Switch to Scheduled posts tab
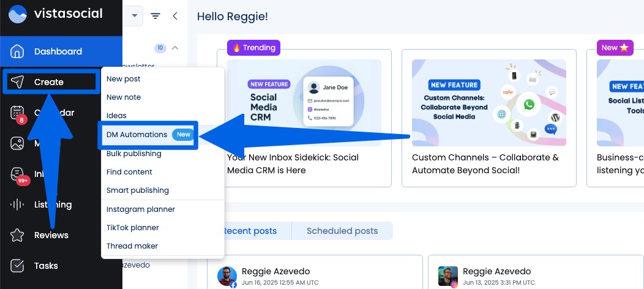 point(342,231)
